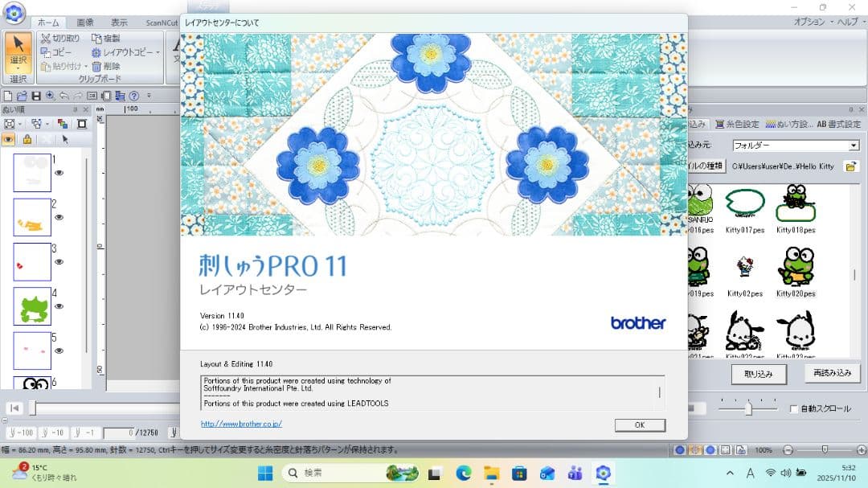Viewport: 868px width, 488px height.
Task: Jump to start of stitch simulator
Action: coord(15,408)
